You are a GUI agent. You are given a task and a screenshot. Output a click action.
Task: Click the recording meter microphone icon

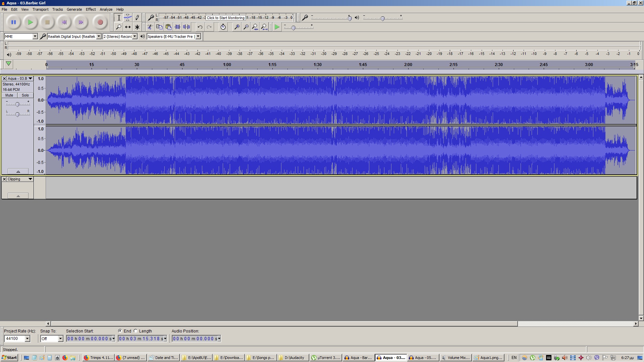[x=151, y=17]
